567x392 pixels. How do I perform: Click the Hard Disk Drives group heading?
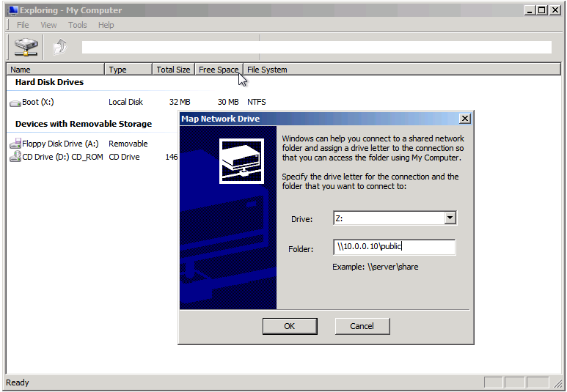coord(50,82)
